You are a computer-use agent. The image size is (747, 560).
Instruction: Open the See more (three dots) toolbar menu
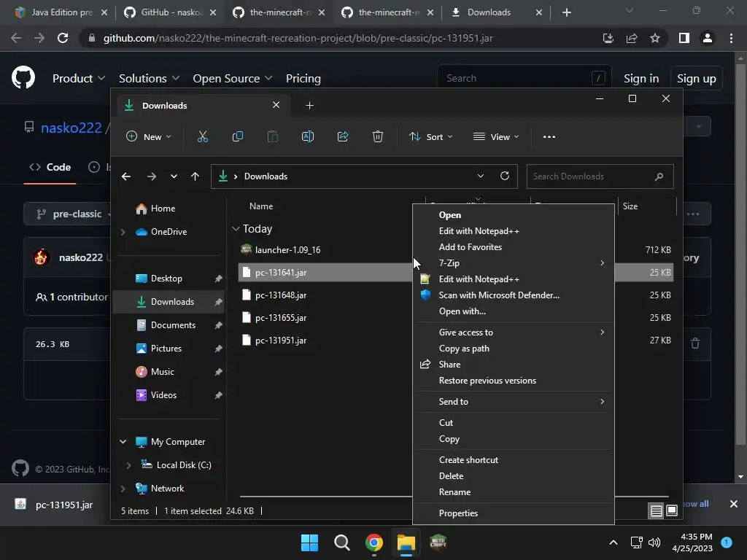(x=549, y=136)
